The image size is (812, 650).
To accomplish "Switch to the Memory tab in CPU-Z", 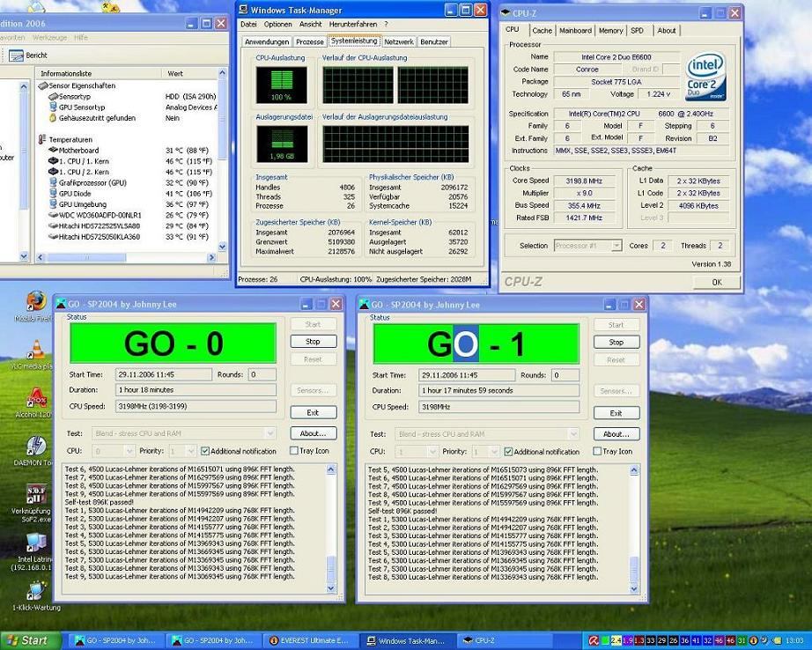I will (x=610, y=31).
